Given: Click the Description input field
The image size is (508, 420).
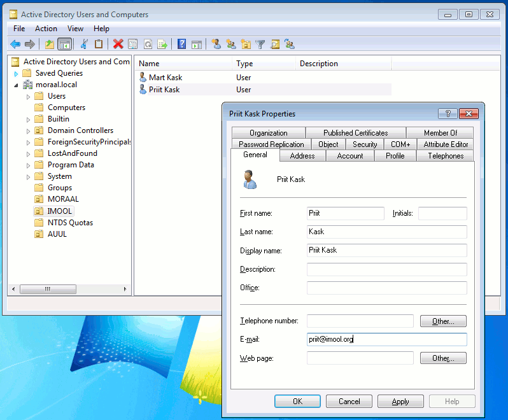Looking at the screenshot, I should 387,269.
